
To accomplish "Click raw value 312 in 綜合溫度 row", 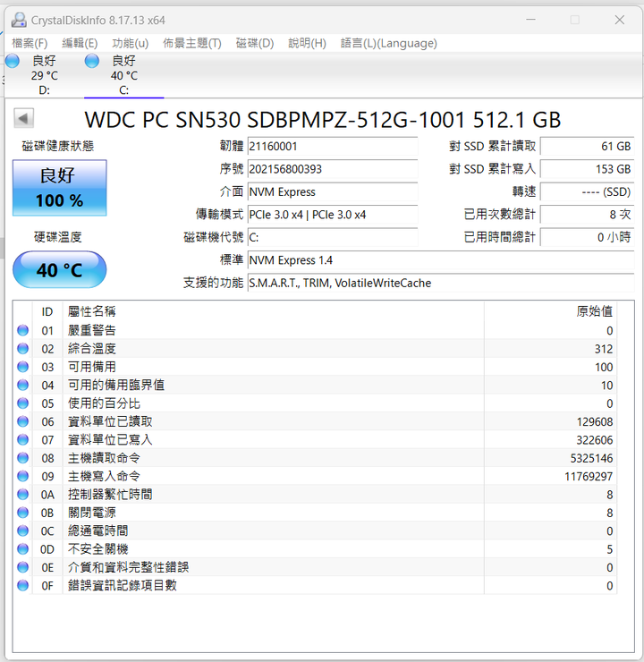I will coord(604,349).
